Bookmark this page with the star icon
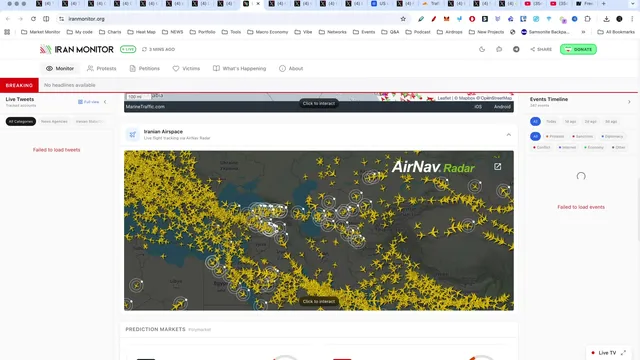This screenshot has height=360, width=640. tap(403, 19)
